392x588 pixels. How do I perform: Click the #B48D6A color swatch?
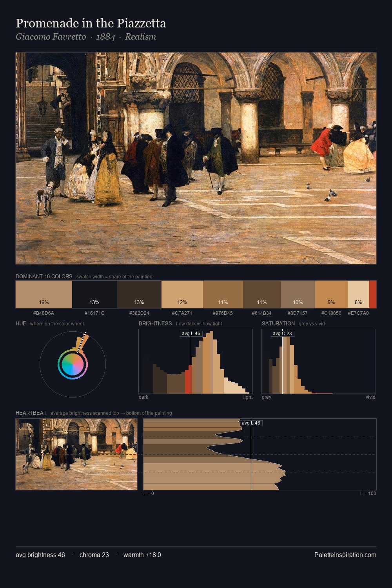(x=44, y=294)
